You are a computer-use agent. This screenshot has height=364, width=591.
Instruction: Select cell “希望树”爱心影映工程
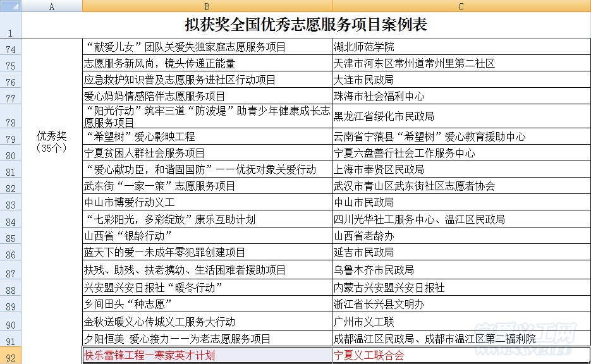207,136
